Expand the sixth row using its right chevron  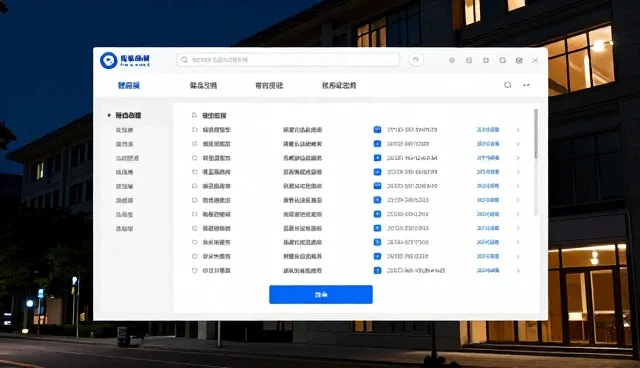518,200
